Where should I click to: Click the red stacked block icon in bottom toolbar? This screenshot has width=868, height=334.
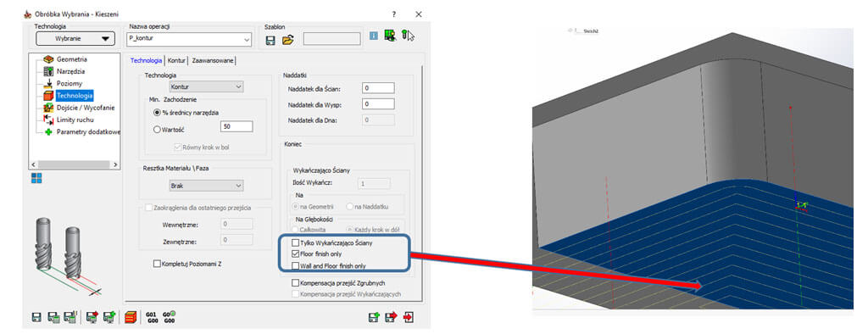131,317
